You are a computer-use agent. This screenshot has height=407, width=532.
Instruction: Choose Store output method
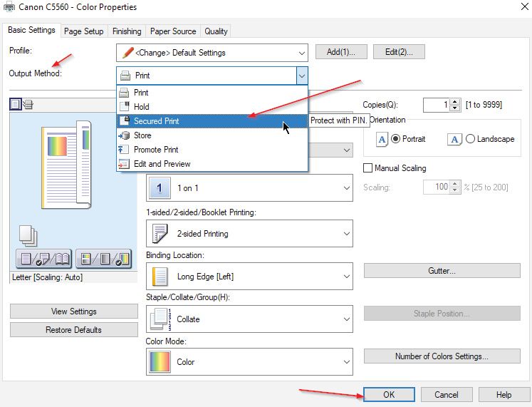click(212, 135)
